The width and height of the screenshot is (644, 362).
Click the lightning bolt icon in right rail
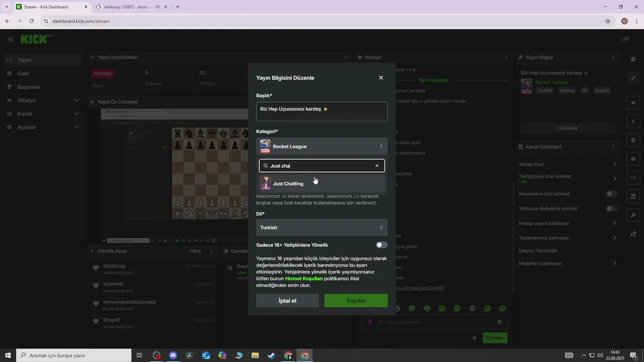633,121
